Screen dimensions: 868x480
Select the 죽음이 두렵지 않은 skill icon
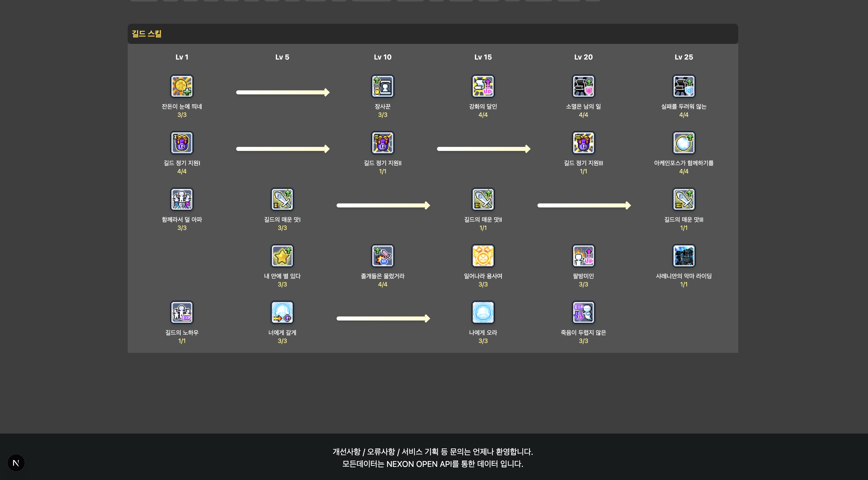pos(583,312)
